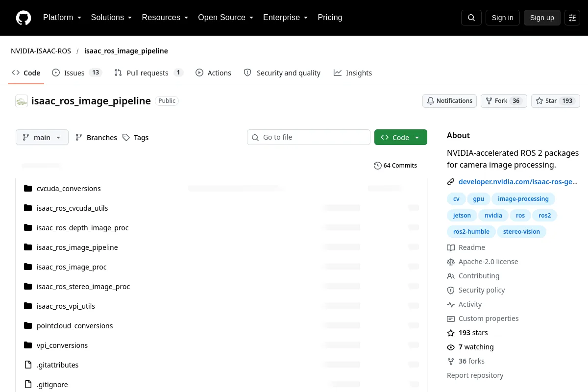Open isaac_ros_vpi_utils folder

(x=66, y=306)
